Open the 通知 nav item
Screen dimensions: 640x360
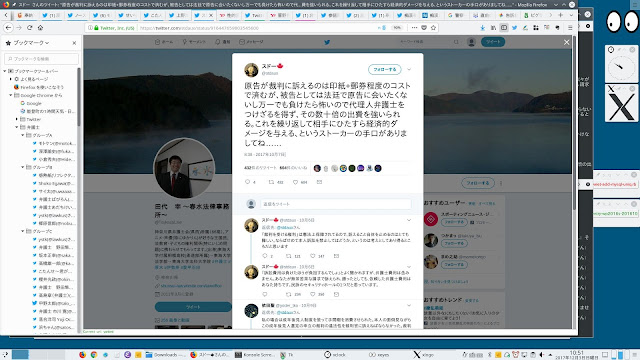[x=222, y=42]
